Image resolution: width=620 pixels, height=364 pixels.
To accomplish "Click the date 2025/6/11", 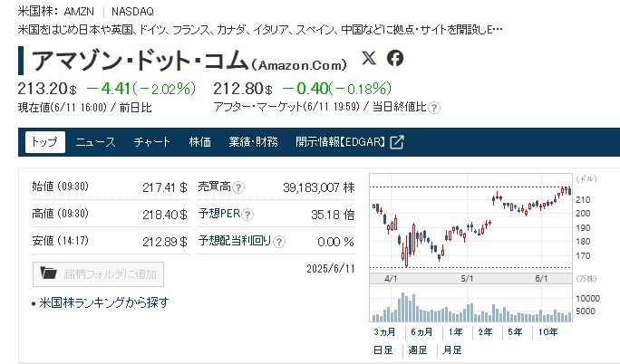I will 331,269.
